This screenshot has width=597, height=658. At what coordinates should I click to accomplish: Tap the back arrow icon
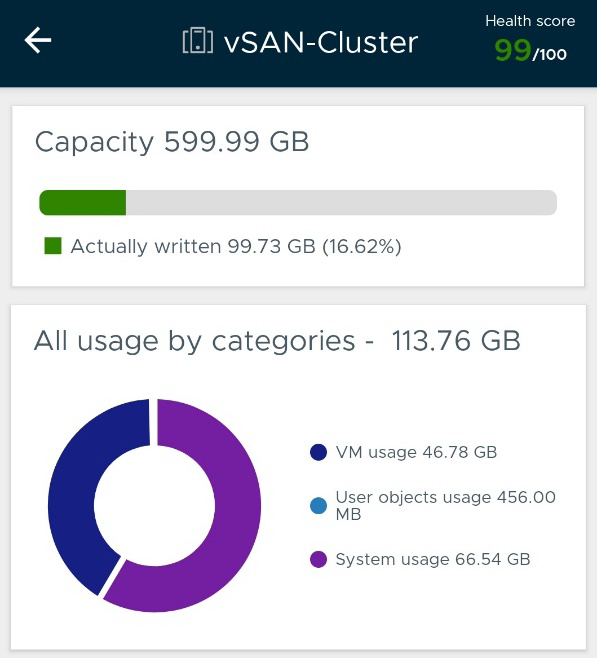[38, 40]
